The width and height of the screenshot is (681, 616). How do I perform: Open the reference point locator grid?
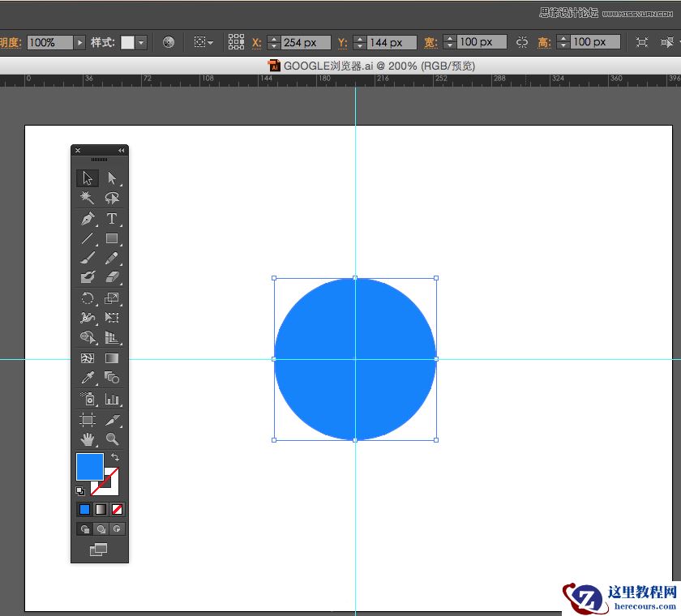point(236,41)
